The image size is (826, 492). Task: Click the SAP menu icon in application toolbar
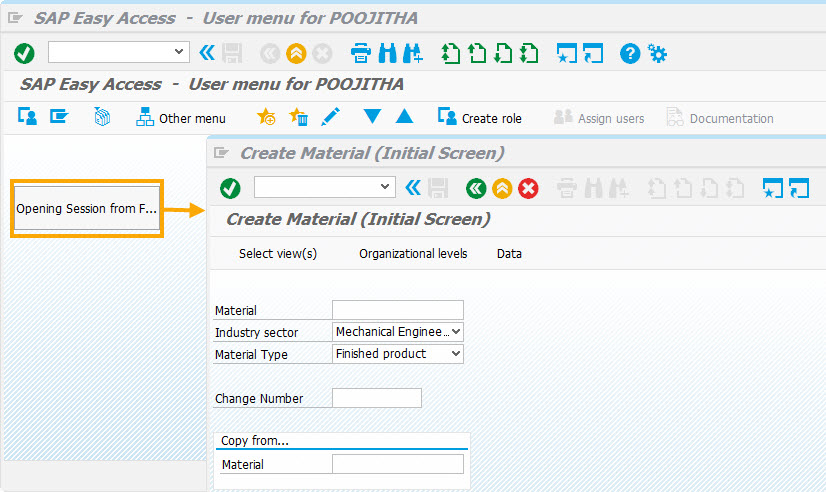[59, 116]
